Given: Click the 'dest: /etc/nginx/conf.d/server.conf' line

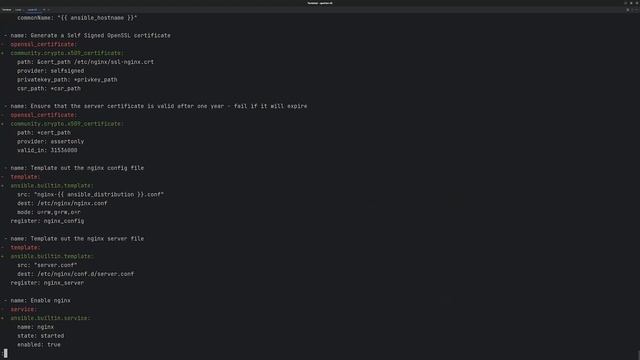Looking at the screenshot, I should [x=76, y=274].
